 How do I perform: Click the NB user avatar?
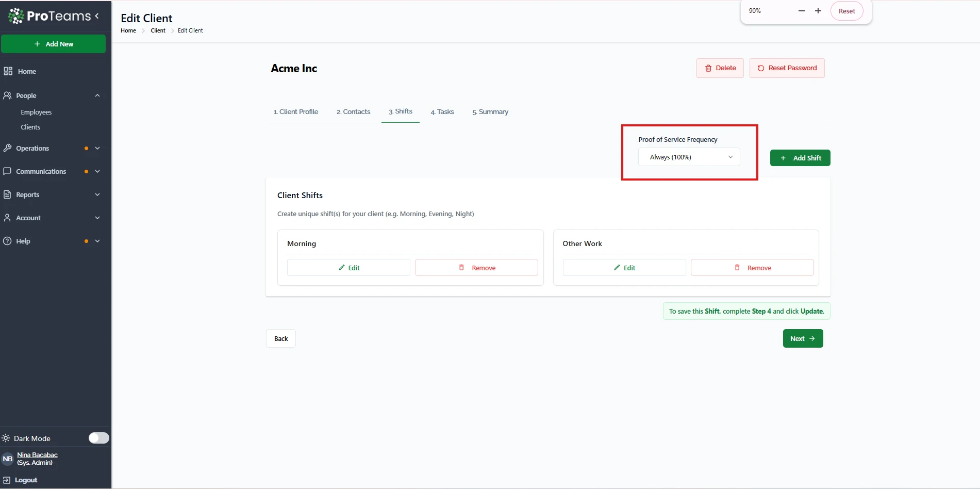(x=8, y=459)
